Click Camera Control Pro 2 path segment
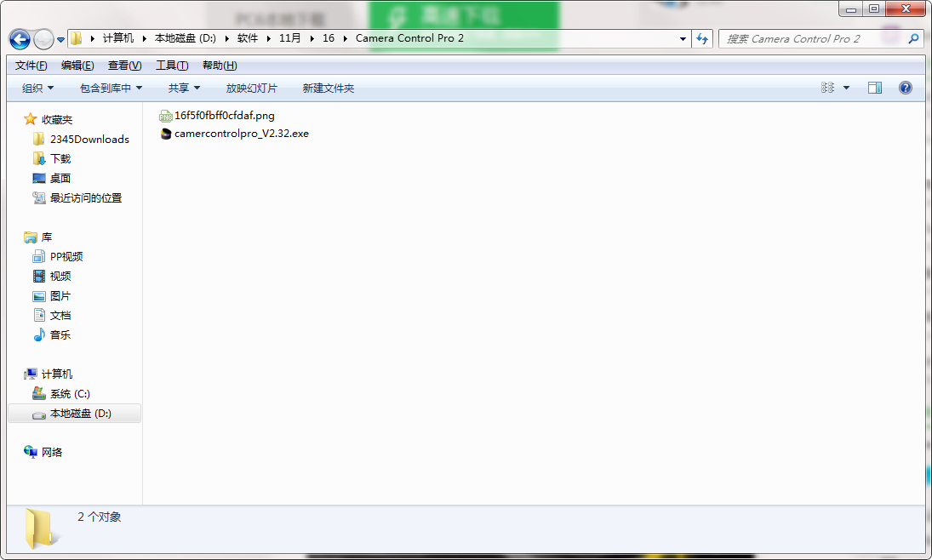 pos(409,38)
